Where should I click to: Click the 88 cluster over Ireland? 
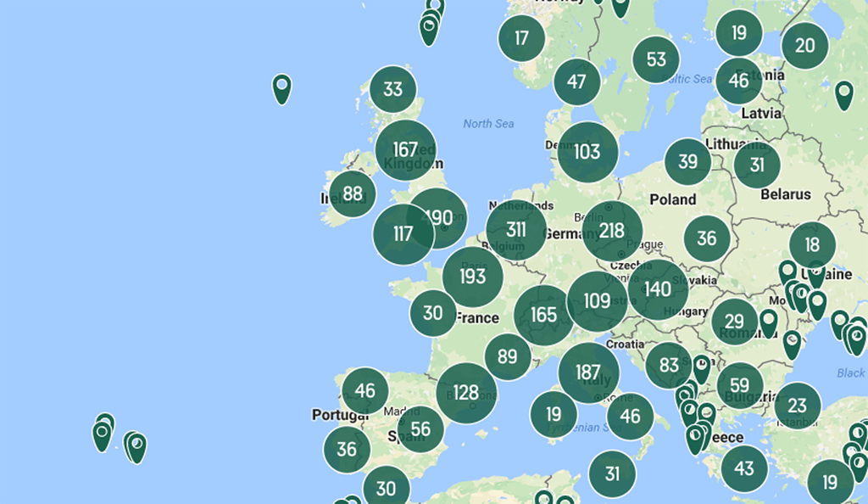click(x=353, y=193)
